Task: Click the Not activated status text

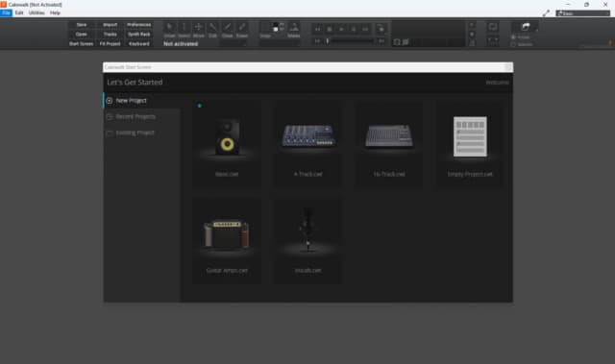Action: pos(181,44)
